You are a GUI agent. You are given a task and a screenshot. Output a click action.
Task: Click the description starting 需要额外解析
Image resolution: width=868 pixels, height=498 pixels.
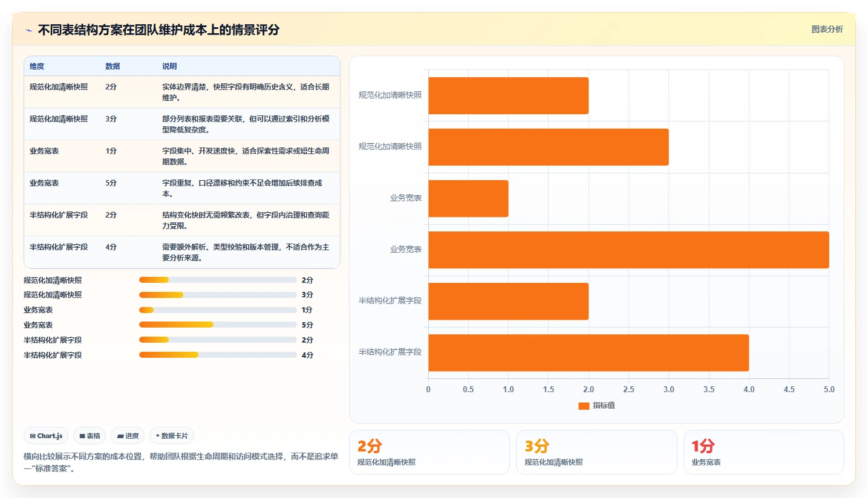pyautogui.click(x=246, y=253)
